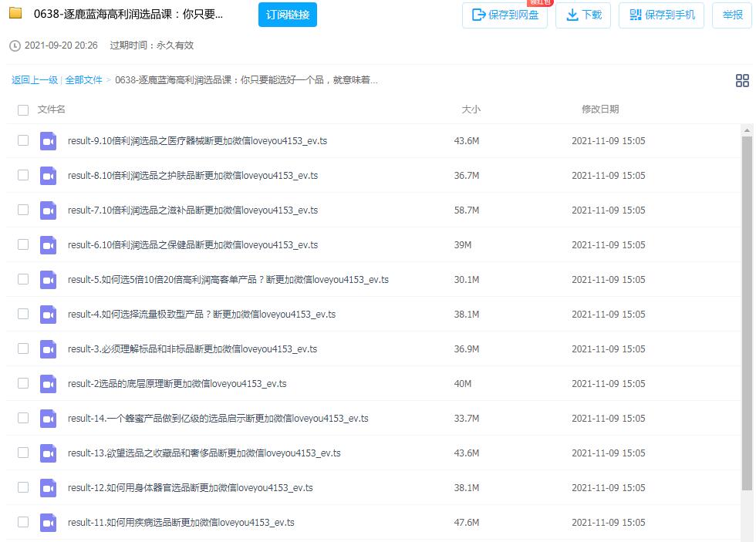Viewport: 756px width, 542px height.
Task: Open file result-12.如何用身体器官选品
Action: tap(190, 488)
